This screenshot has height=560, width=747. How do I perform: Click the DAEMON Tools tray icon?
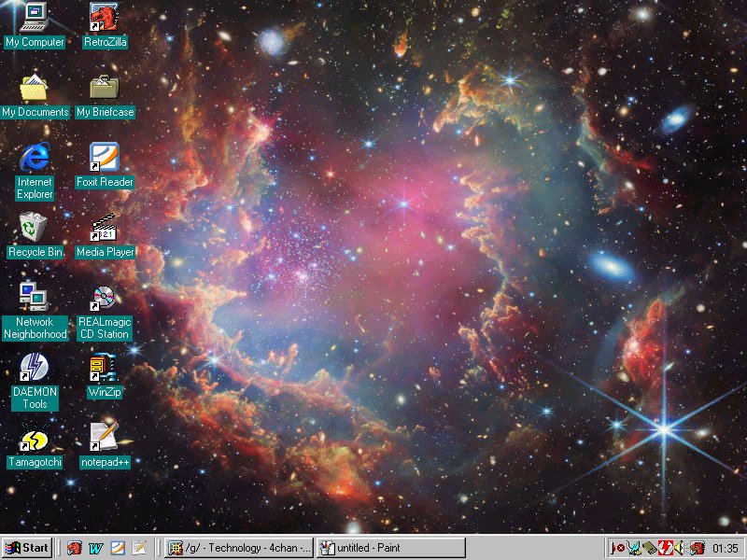(665, 548)
